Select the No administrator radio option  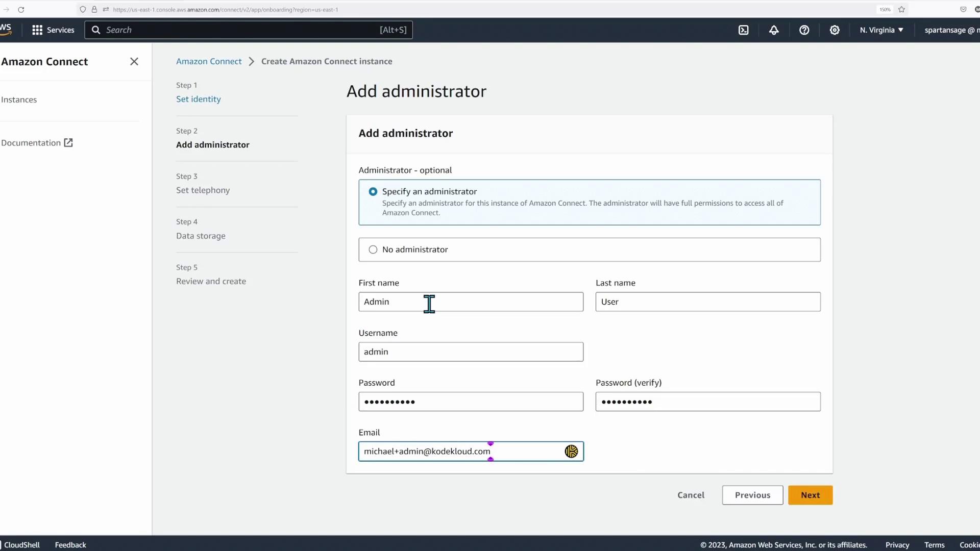click(373, 249)
